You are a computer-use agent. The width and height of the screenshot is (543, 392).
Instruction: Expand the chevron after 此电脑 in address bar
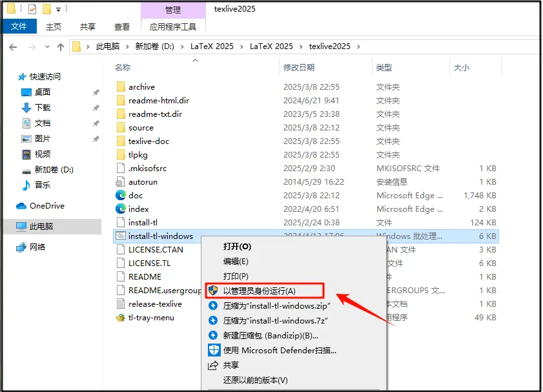coord(127,46)
